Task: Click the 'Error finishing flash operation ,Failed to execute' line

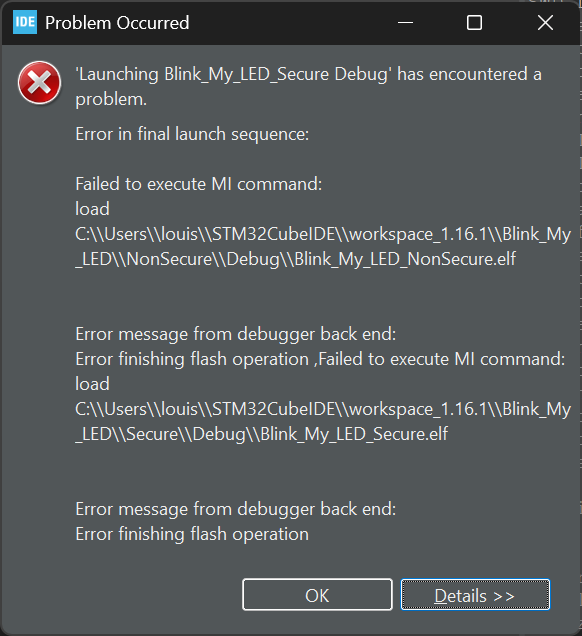Action: click(320, 359)
